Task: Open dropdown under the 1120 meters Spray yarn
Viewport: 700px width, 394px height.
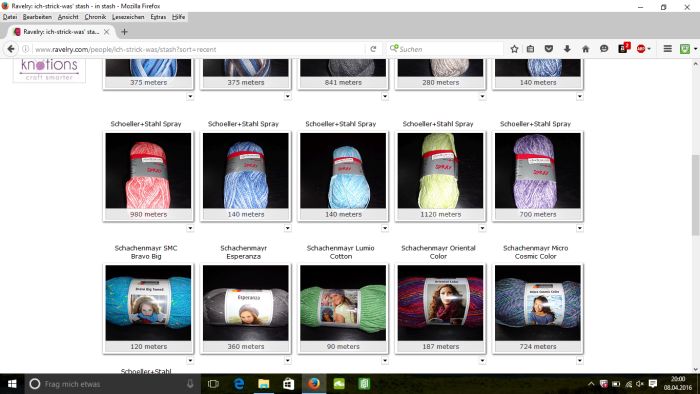Action: 482,228
